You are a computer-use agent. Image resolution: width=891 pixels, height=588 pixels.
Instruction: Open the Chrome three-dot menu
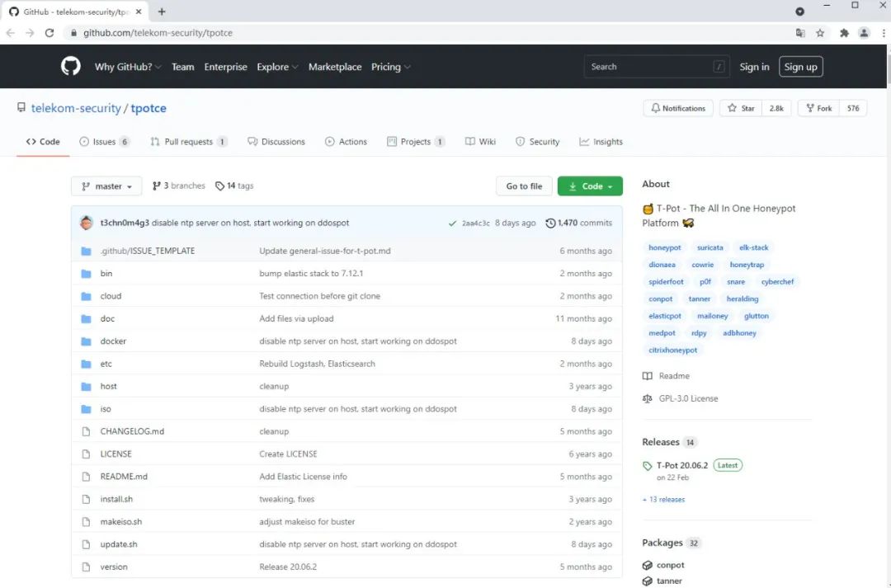(x=884, y=33)
